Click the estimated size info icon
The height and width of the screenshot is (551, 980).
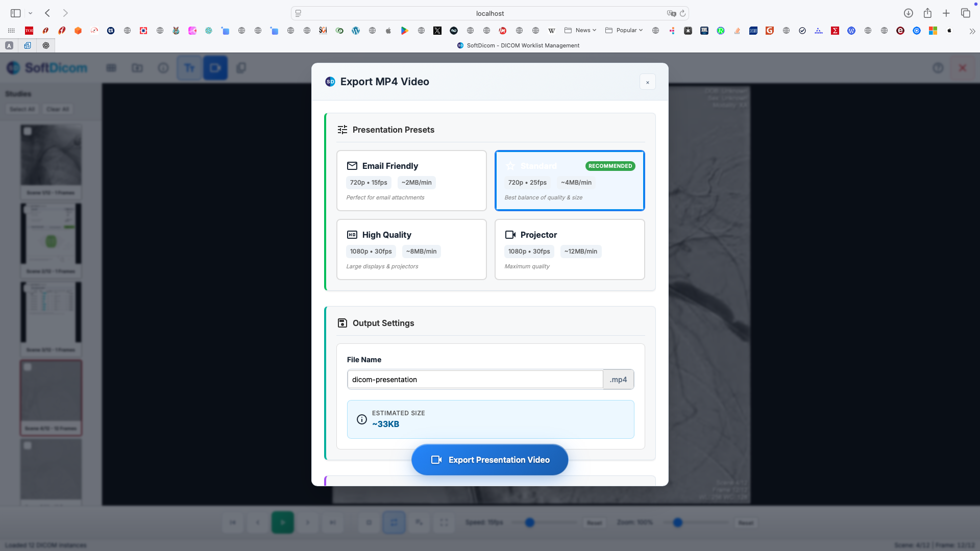coord(361,419)
